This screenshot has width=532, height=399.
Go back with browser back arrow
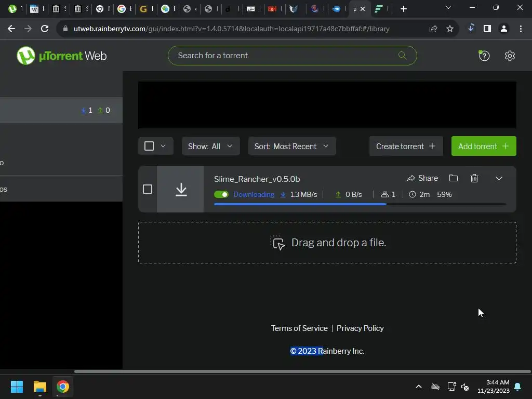coord(11,29)
